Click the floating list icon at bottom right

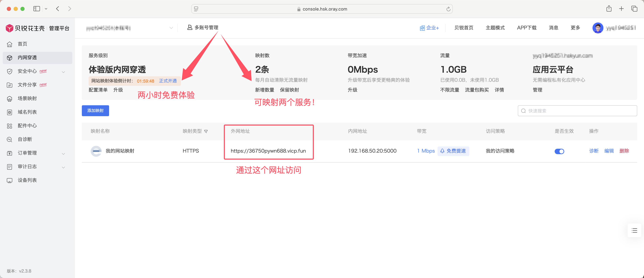[x=634, y=230]
